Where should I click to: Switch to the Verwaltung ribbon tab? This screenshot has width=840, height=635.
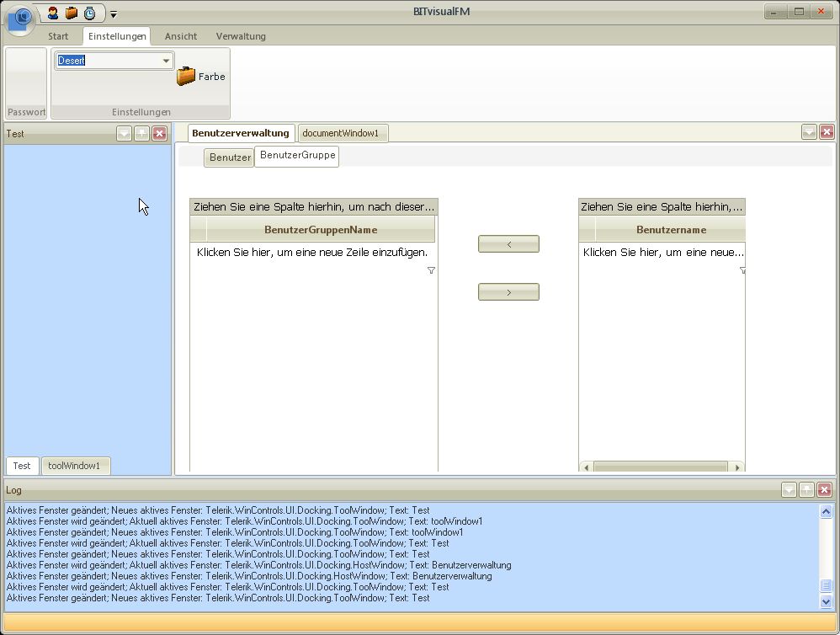(x=241, y=36)
